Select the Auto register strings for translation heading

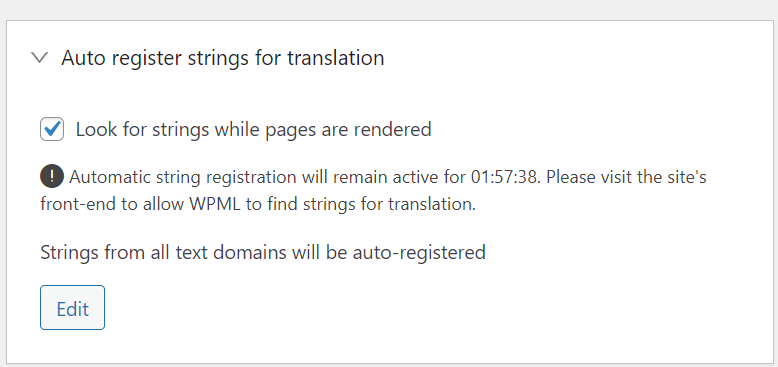tap(223, 58)
